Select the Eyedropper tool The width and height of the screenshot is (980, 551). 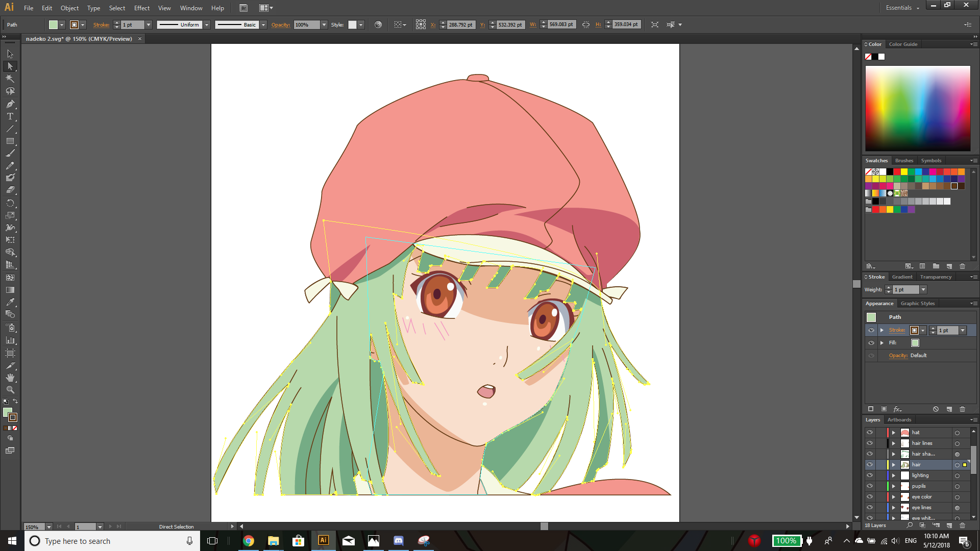pyautogui.click(x=10, y=302)
